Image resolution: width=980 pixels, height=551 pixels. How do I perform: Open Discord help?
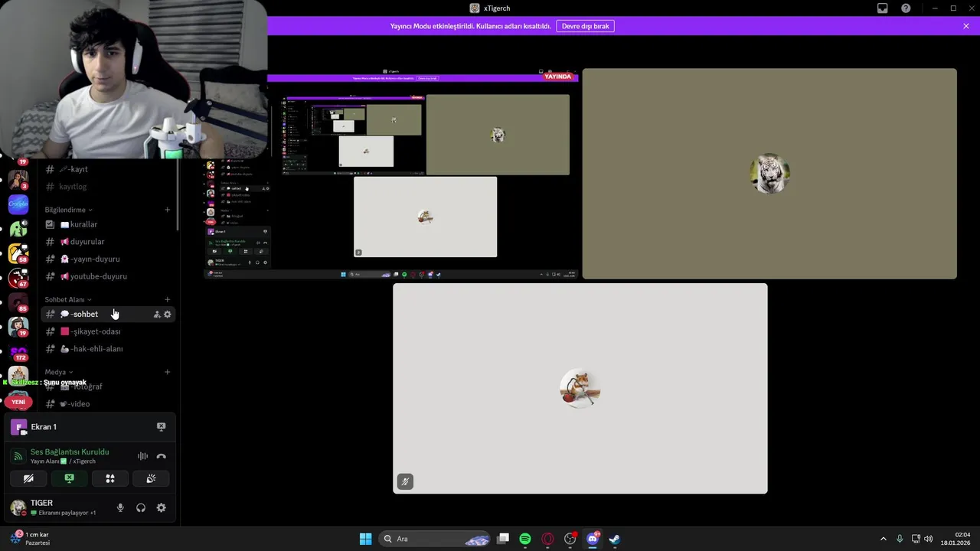pos(906,8)
